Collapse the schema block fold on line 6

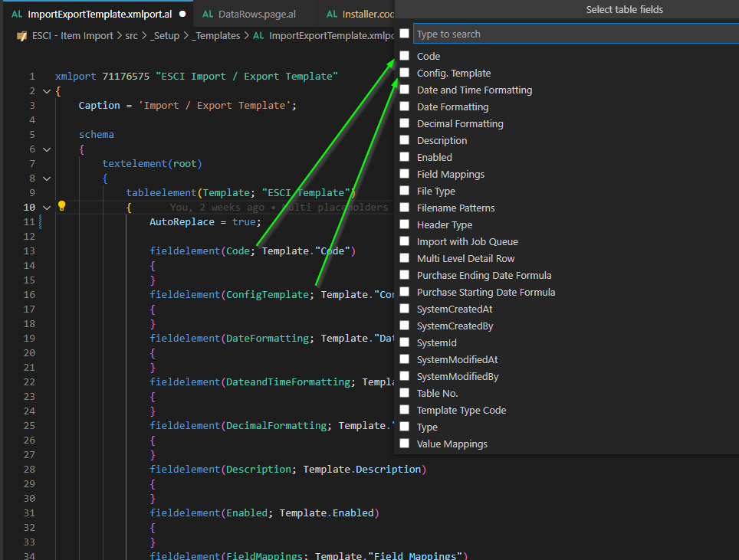46,149
